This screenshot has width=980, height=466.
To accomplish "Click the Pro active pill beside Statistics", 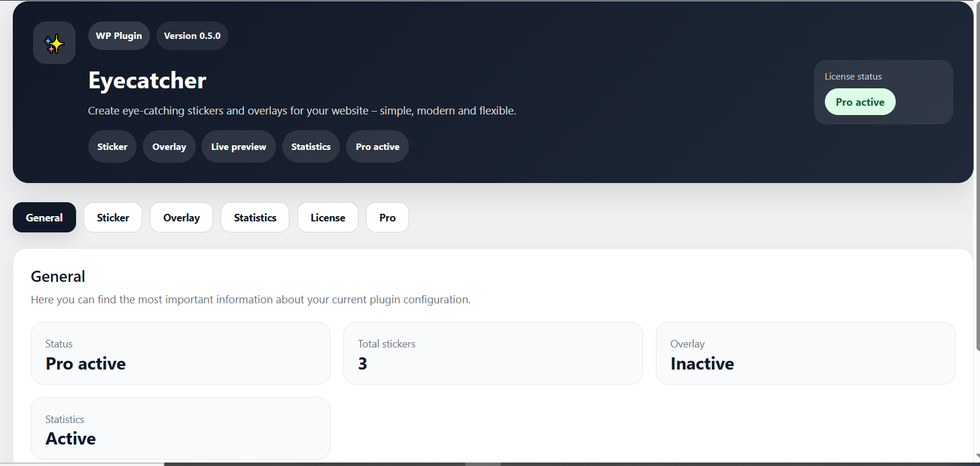I will pos(377,147).
